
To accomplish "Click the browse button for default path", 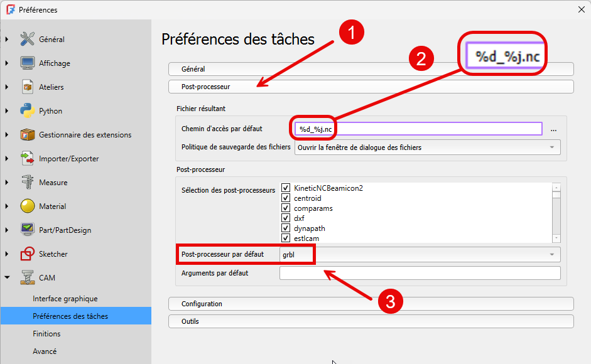I will (x=553, y=129).
